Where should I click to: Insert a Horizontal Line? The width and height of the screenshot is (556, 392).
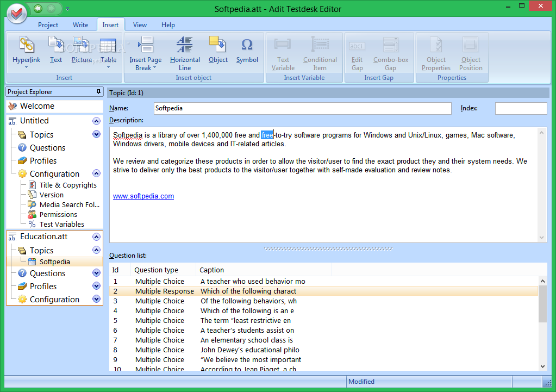(x=185, y=45)
